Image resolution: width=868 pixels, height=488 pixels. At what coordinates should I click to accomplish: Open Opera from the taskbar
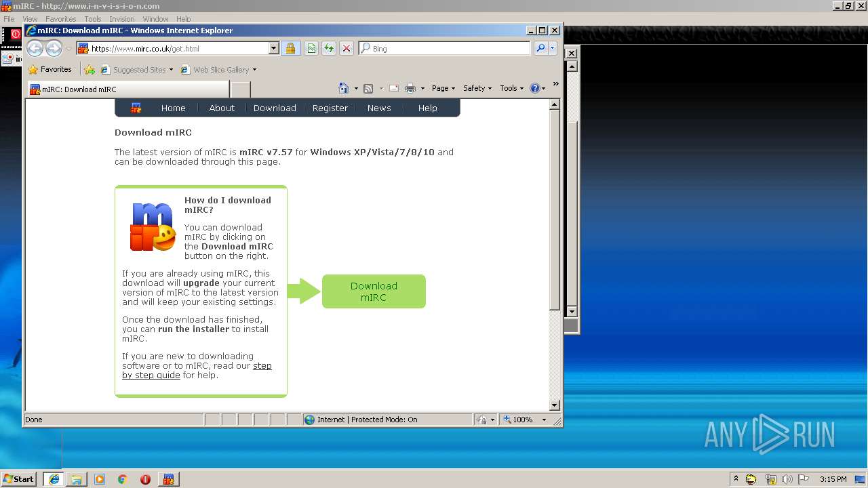(x=145, y=479)
